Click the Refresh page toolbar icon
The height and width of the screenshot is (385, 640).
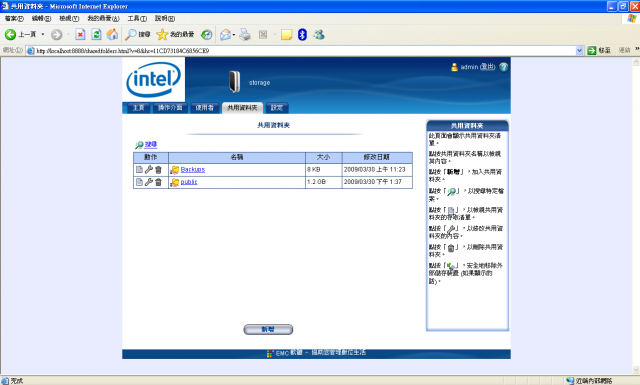click(x=96, y=35)
